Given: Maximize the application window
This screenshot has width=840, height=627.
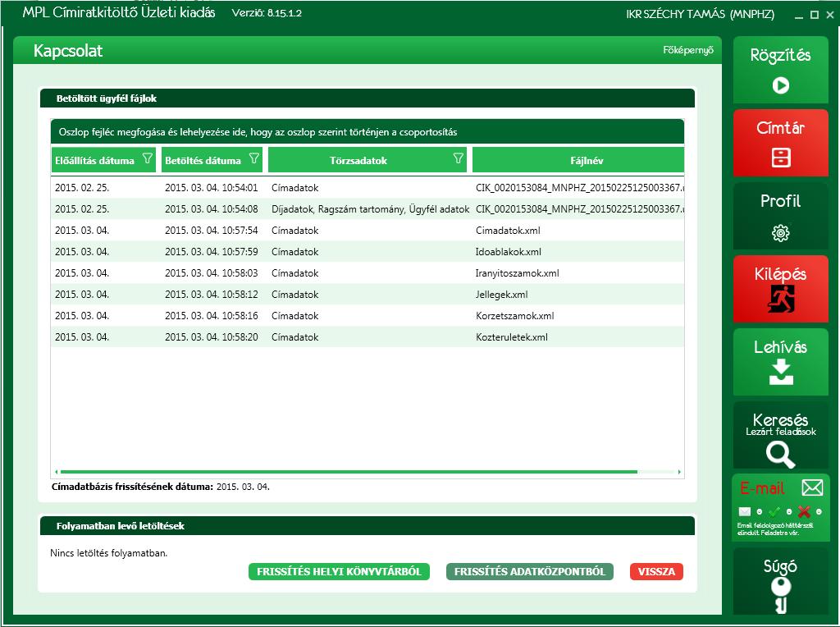Looking at the screenshot, I should click(815, 15).
